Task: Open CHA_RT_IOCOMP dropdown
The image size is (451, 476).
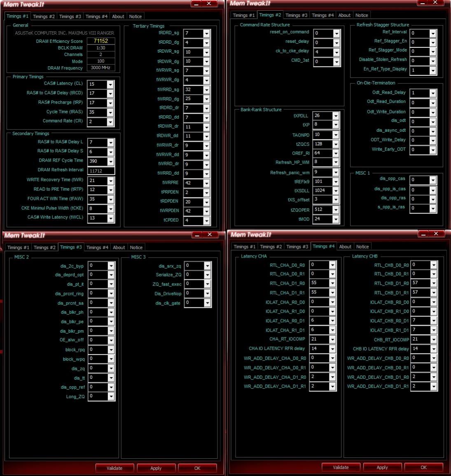Action: [x=333, y=340]
